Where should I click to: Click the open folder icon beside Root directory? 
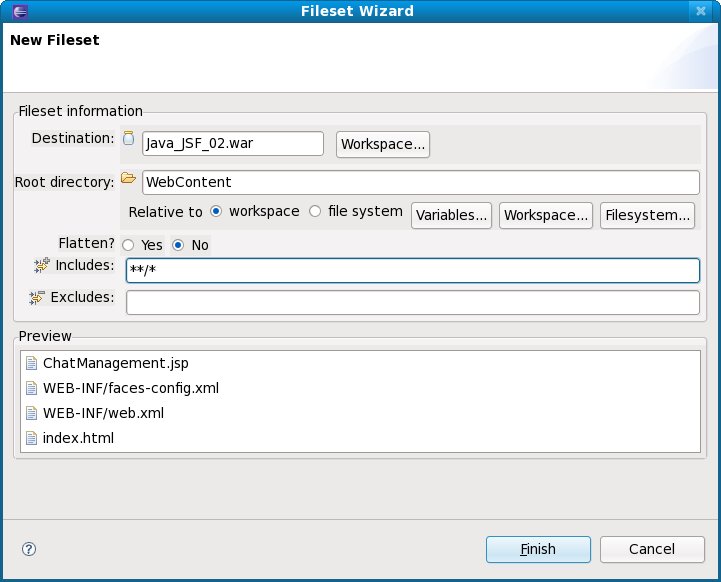click(x=128, y=179)
